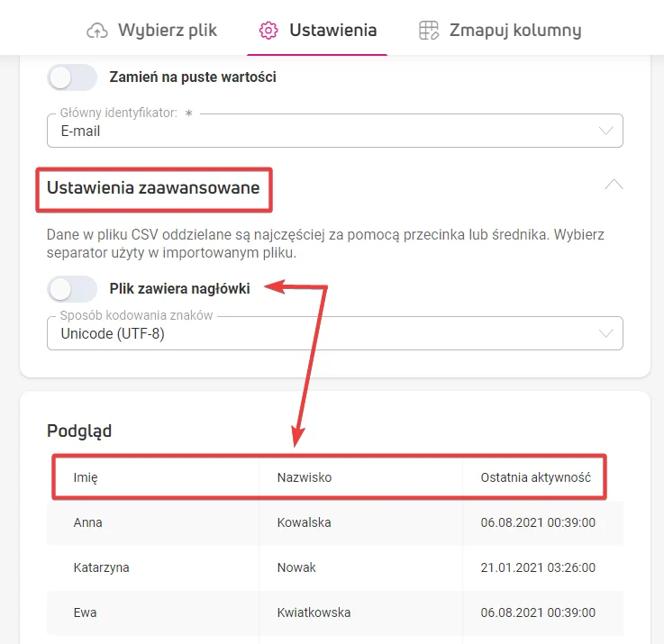Screen dimensions: 664x644
Task: Open the Sposób kodowania znaków dropdown
Action: 334,334
